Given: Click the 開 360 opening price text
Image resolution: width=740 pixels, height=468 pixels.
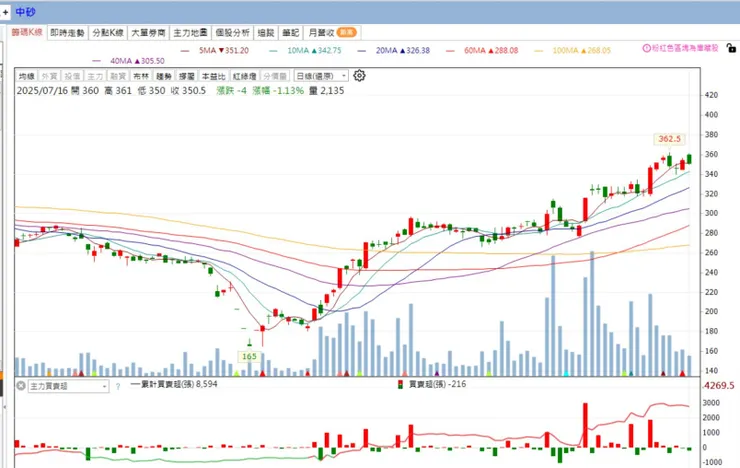Looking at the screenshot, I should 85,91.
